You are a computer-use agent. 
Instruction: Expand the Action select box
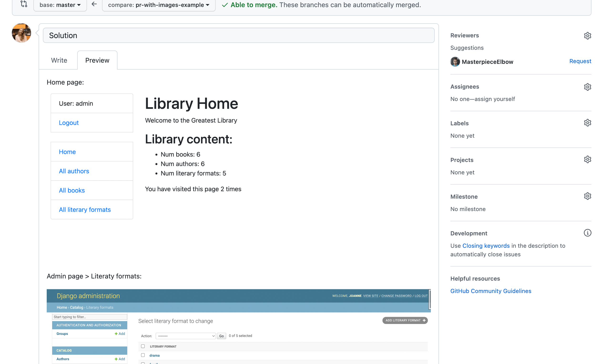pos(185,336)
